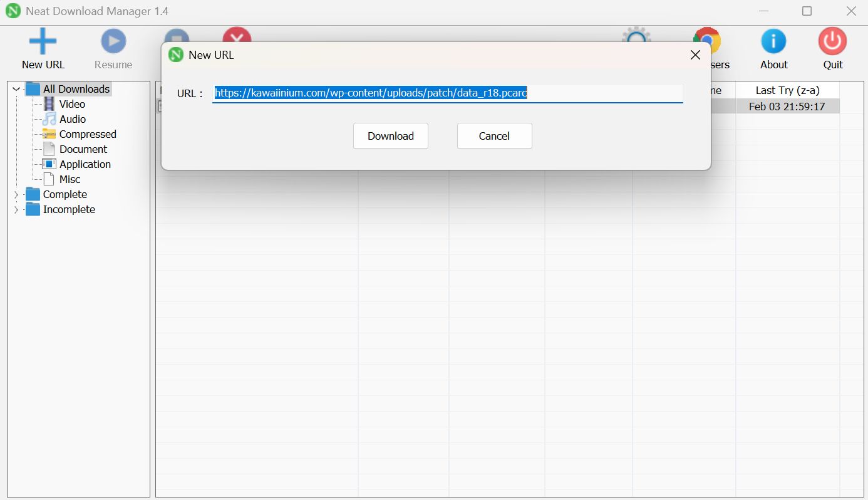This screenshot has height=500, width=868.
Task: Expand the Incomplete folder node
Action: pos(16,209)
